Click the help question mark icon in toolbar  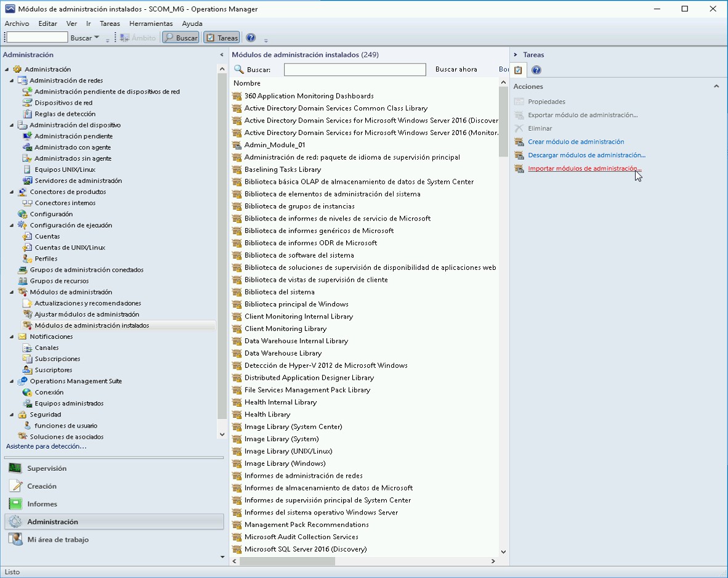[x=250, y=37]
